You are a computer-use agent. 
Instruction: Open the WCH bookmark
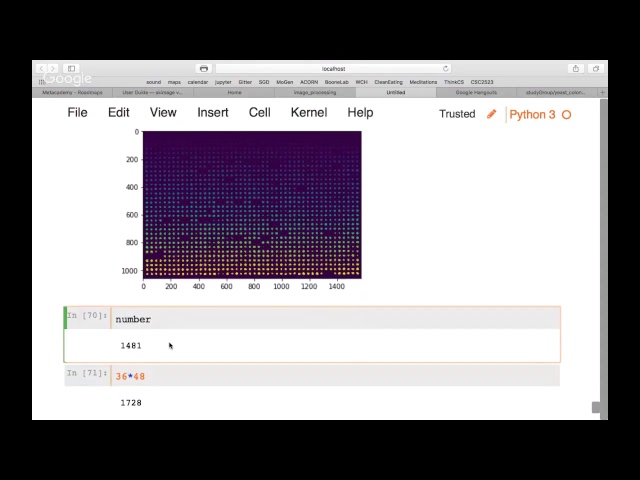click(x=361, y=82)
